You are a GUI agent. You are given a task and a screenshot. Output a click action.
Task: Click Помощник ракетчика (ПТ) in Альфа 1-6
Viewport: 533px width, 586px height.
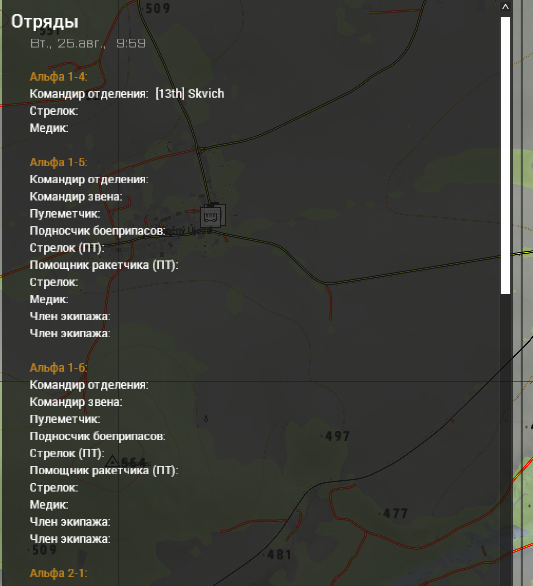(104, 470)
